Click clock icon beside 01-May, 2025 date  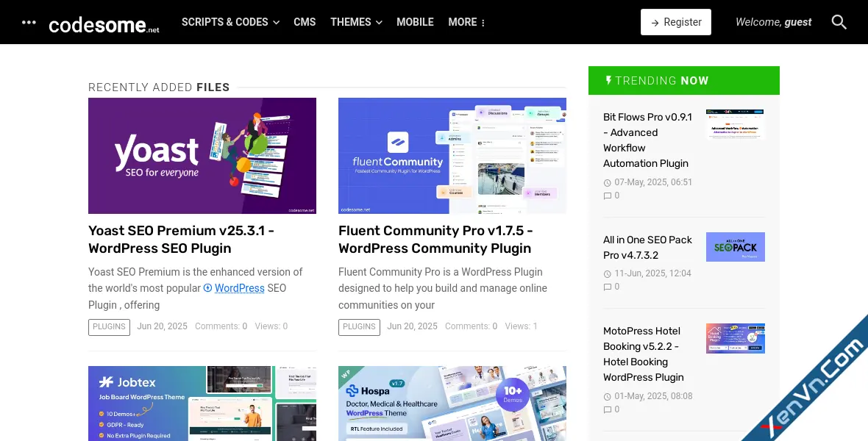[608, 397]
